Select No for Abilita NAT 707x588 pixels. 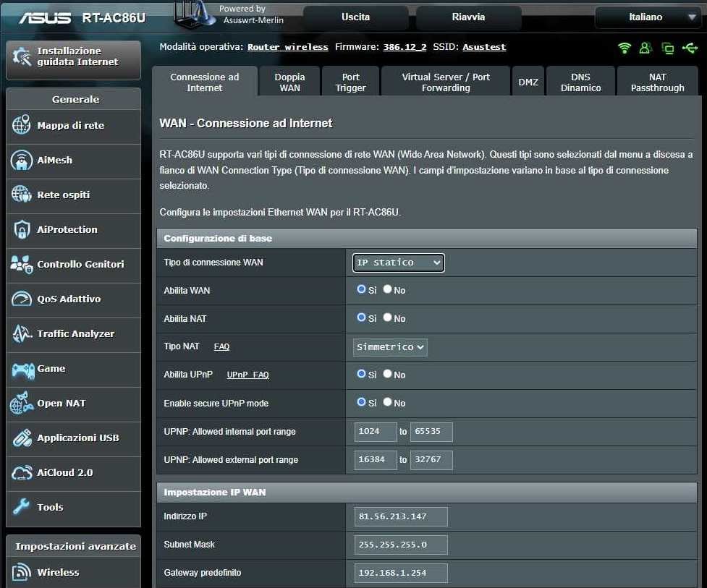pos(388,318)
